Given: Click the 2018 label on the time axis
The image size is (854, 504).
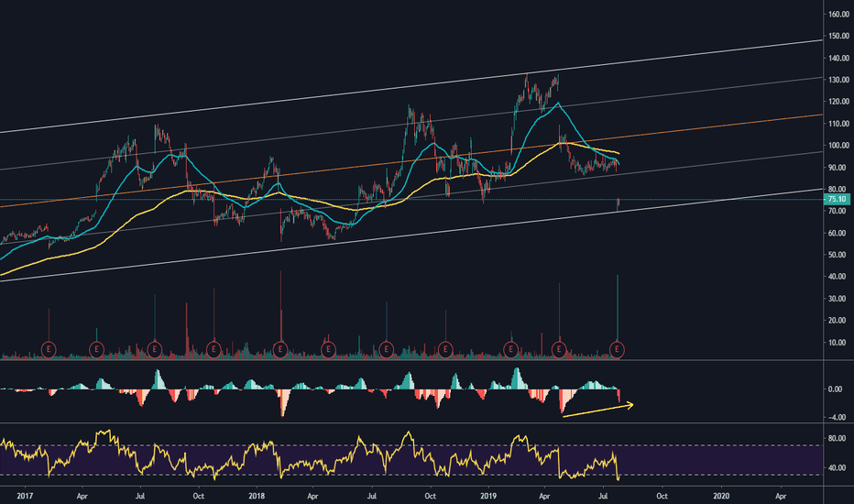Looking at the screenshot, I should coord(256,496).
